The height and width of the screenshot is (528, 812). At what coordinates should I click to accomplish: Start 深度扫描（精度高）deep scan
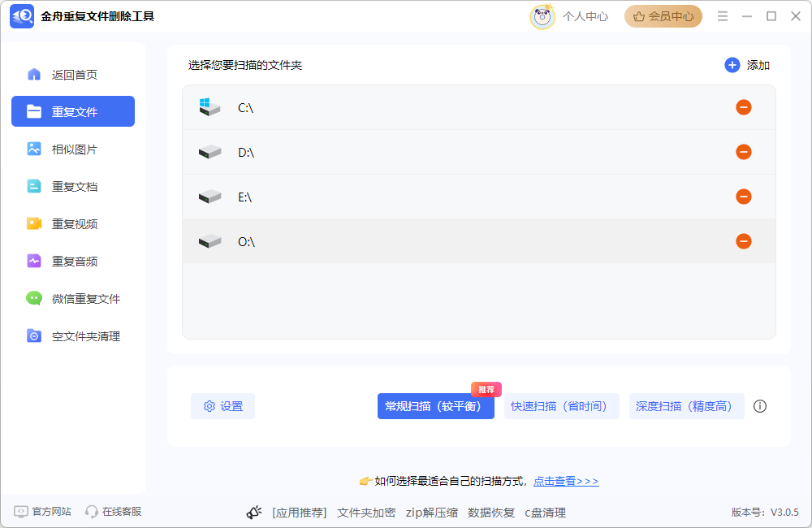point(687,406)
